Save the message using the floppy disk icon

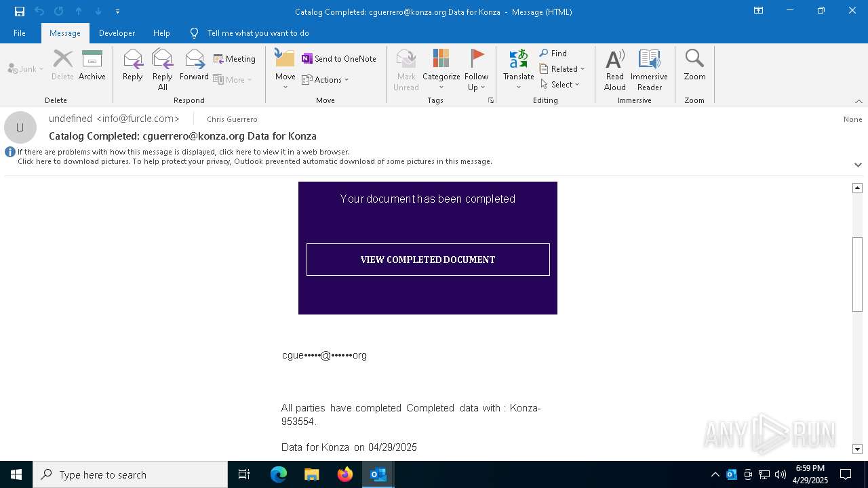(20, 12)
